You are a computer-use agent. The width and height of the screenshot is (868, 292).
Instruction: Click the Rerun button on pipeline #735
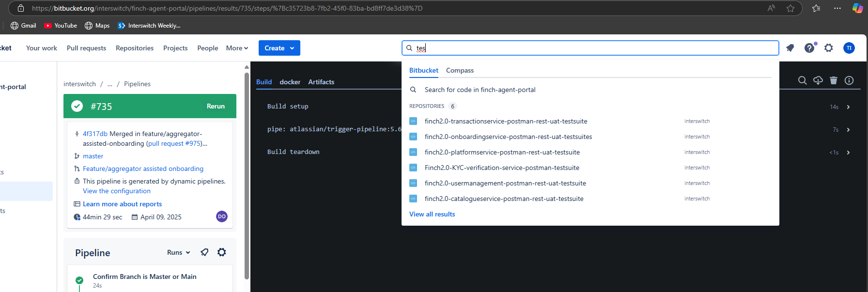click(x=216, y=106)
